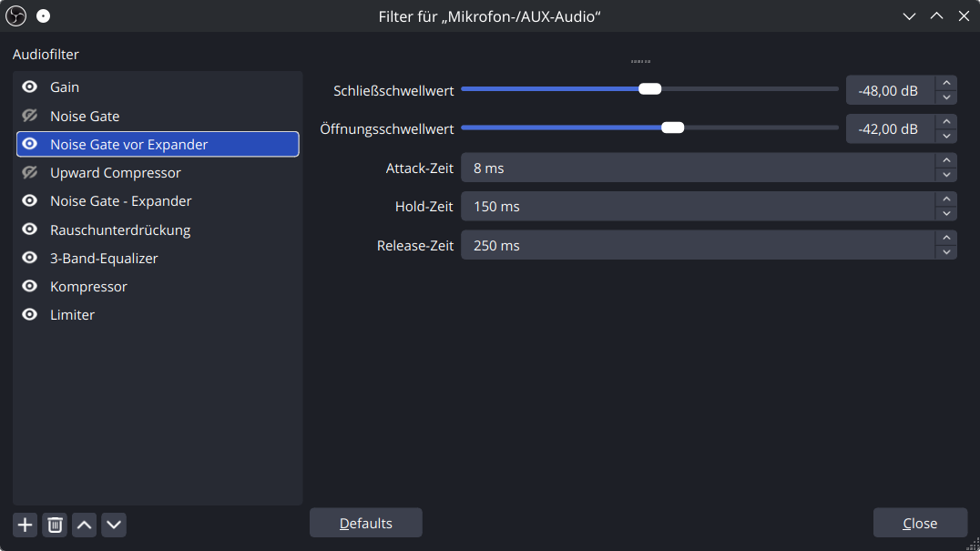Enable the hidden Noise Gate filter
980x551 pixels.
click(29, 116)
